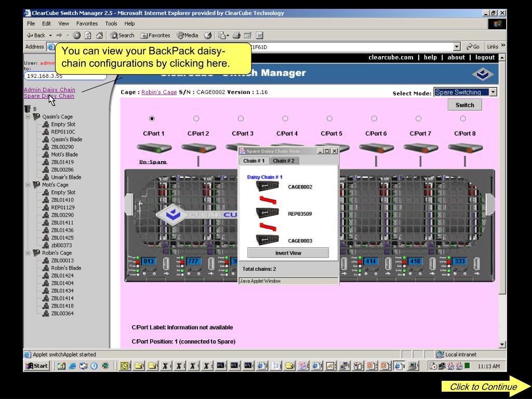This screenshot has width=532, height=399.
Task: Click the CAGE0003 chassis icon in Daisy Chain view
Action: tap(268, 240)
